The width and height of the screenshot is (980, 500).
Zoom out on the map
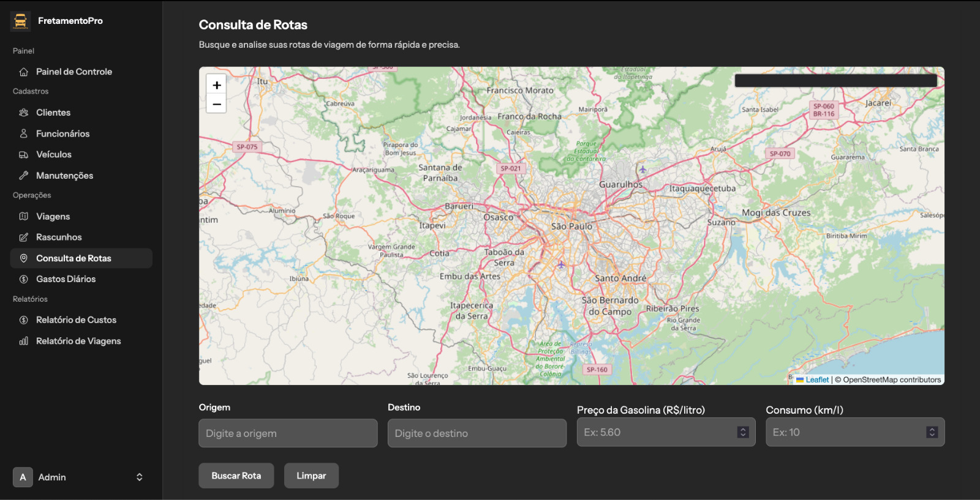click(x=216, y=104)
